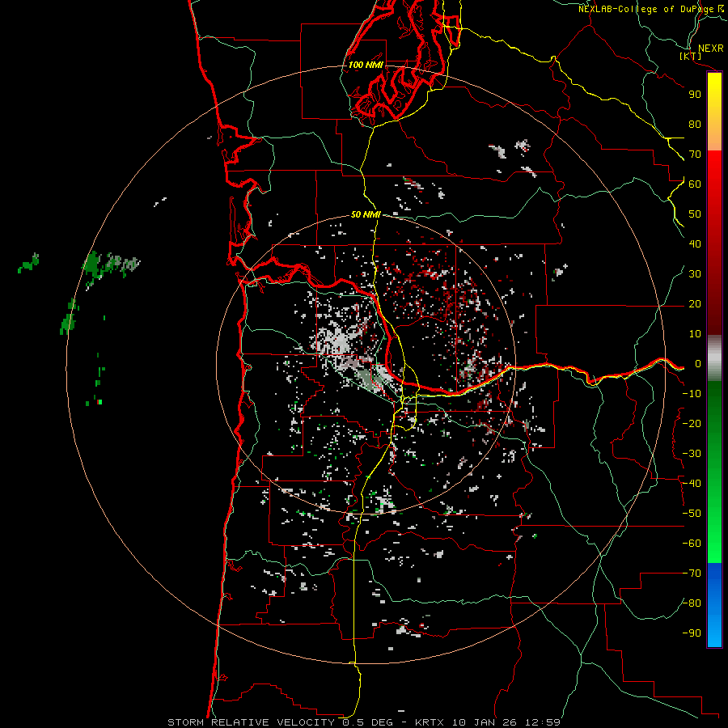728x728 pixels.
Task: Click the blue segment of the color bar
Action: tap(714, 605)
